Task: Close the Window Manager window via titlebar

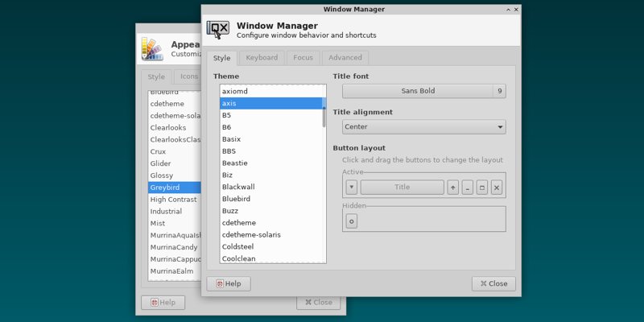Action: (x=516, y=10)
